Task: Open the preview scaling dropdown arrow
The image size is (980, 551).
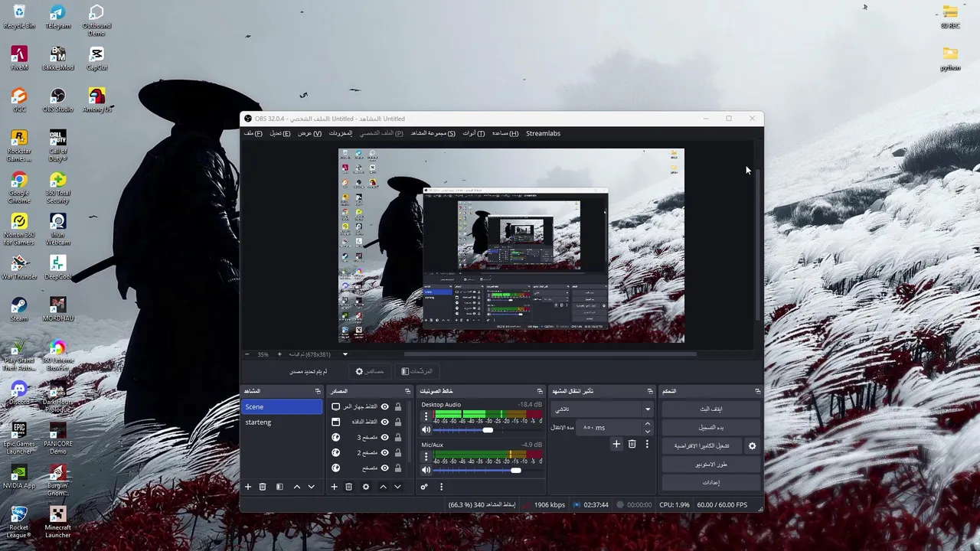Action: [x=345, y=354]
